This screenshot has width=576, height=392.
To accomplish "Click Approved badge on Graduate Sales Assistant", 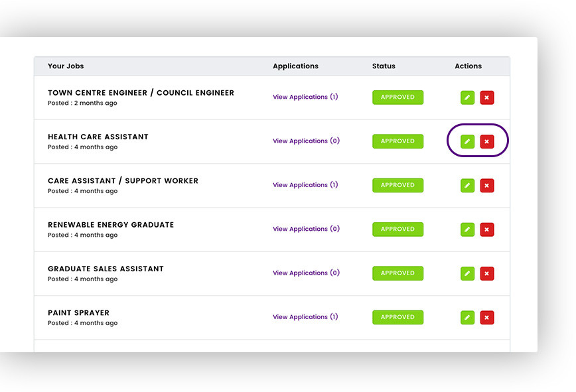I will coord(397,273).
